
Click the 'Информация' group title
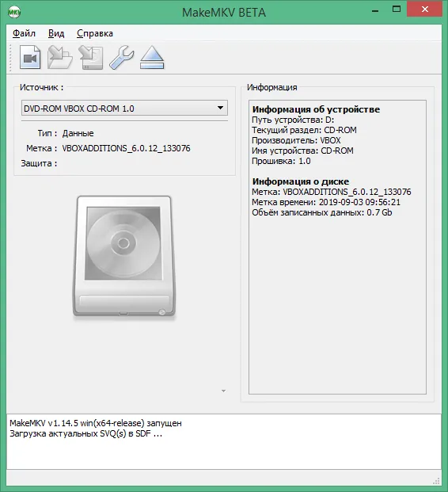(272, 87)
